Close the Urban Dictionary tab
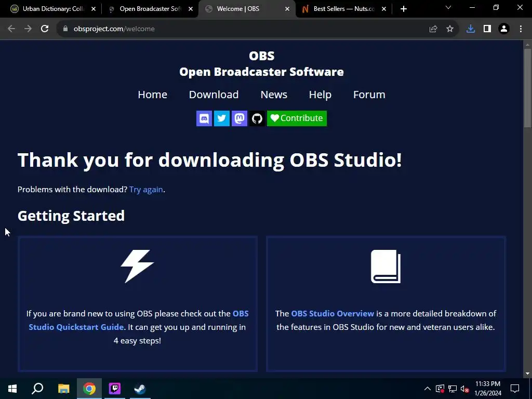The width and height of the screenshot is (532, 399). tap(94, 9)
